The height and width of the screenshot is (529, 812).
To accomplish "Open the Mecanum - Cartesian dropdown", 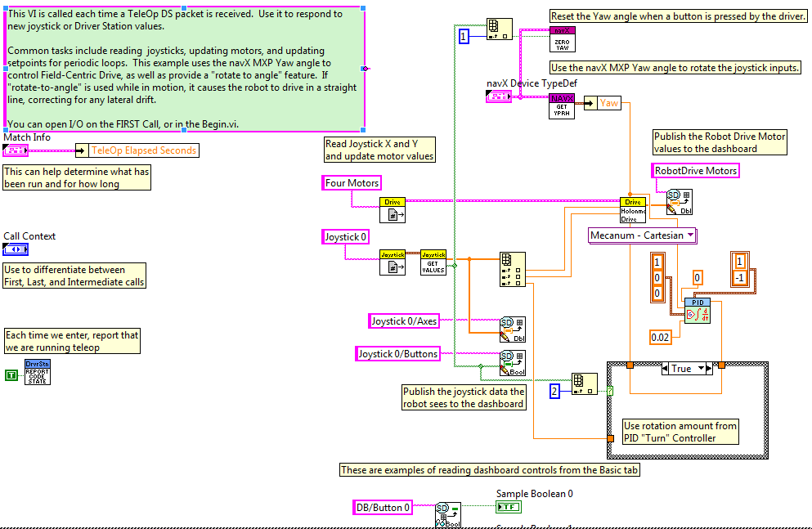I will 643,235.
